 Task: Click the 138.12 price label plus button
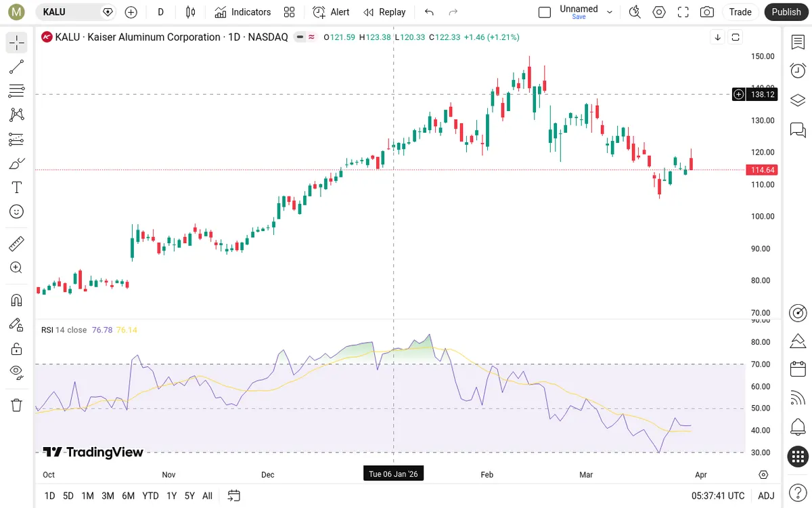tap(739, 94)
